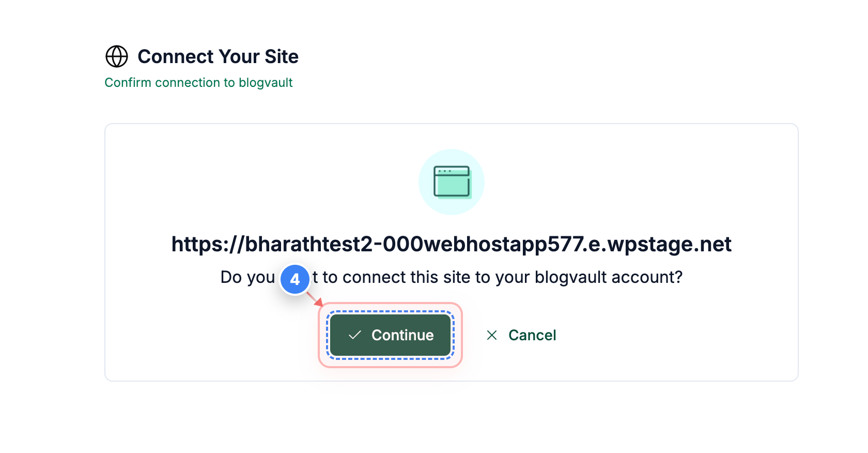The width and height of the screenshot is (868, 453).
Task: Click the red arrow pointing at Continue
Action: [x=314, y=300]
